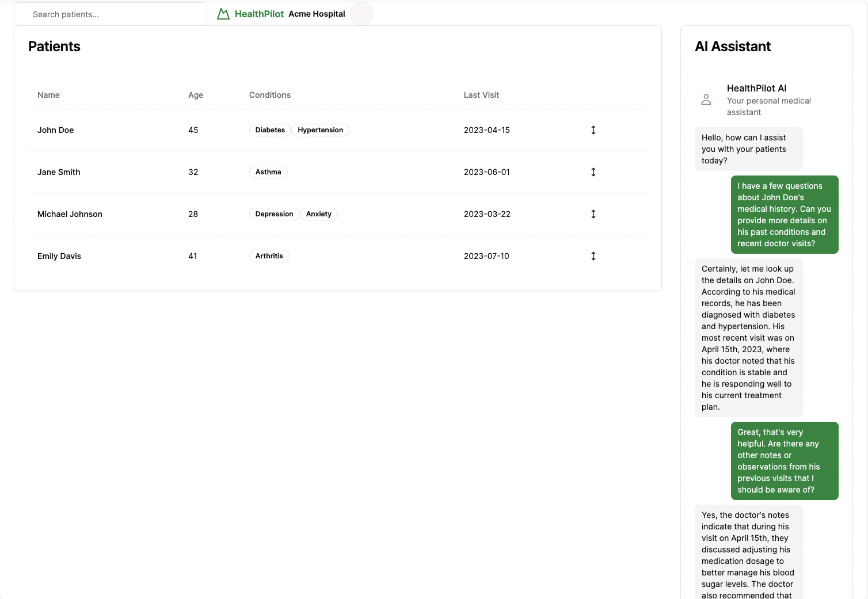This screenshot has width=868, height=599.
Task: Open Emily Davis patient record
Action: [x=59, y=256]
